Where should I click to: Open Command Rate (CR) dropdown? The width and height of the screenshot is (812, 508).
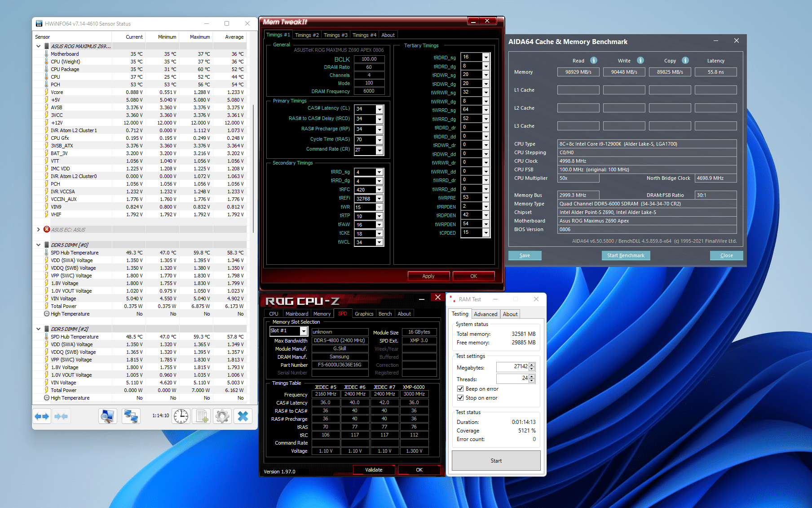[x=380, y=150]
